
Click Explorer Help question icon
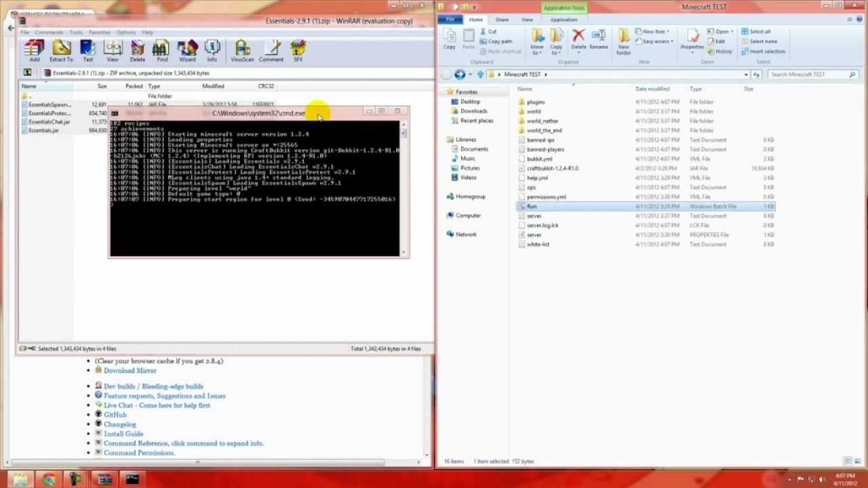860,20
